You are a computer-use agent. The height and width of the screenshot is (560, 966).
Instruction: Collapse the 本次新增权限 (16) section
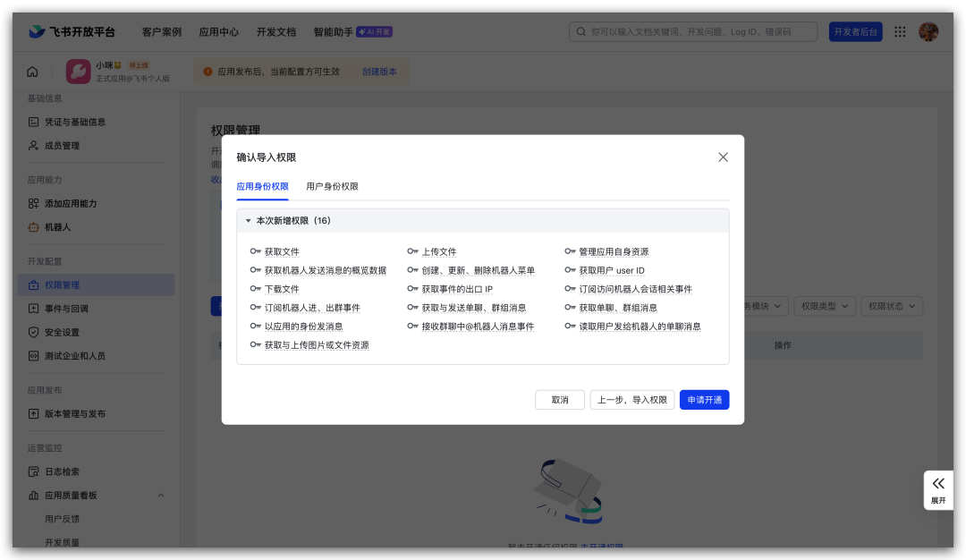249,220
